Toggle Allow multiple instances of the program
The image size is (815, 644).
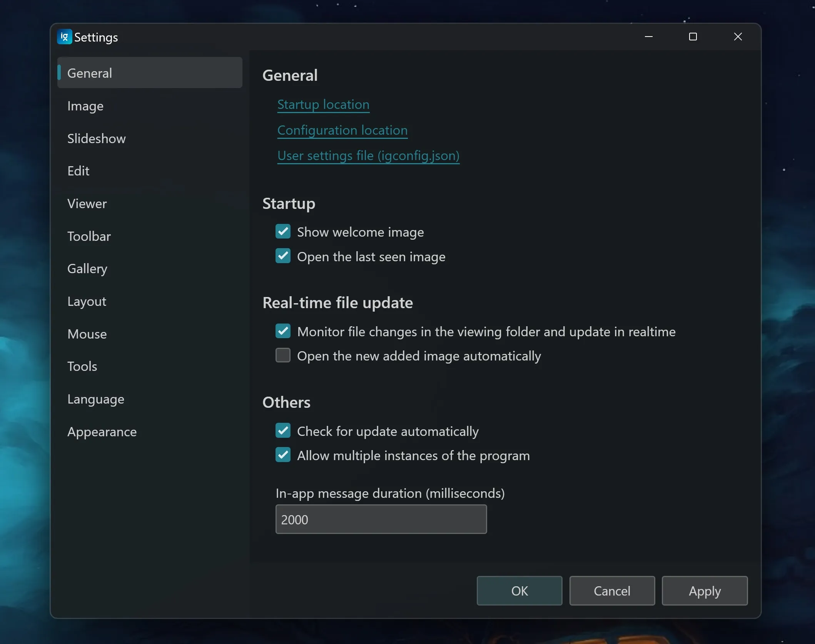[x=283, y=455]
